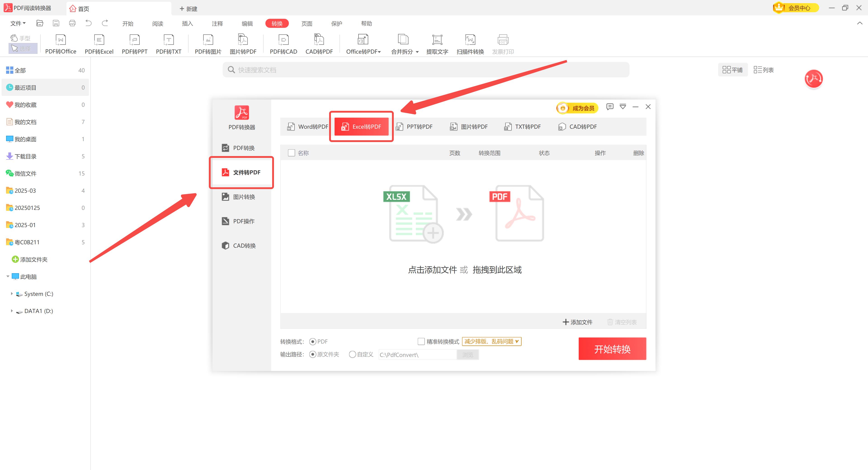Click the print icon in toolbar

[72, 23]
